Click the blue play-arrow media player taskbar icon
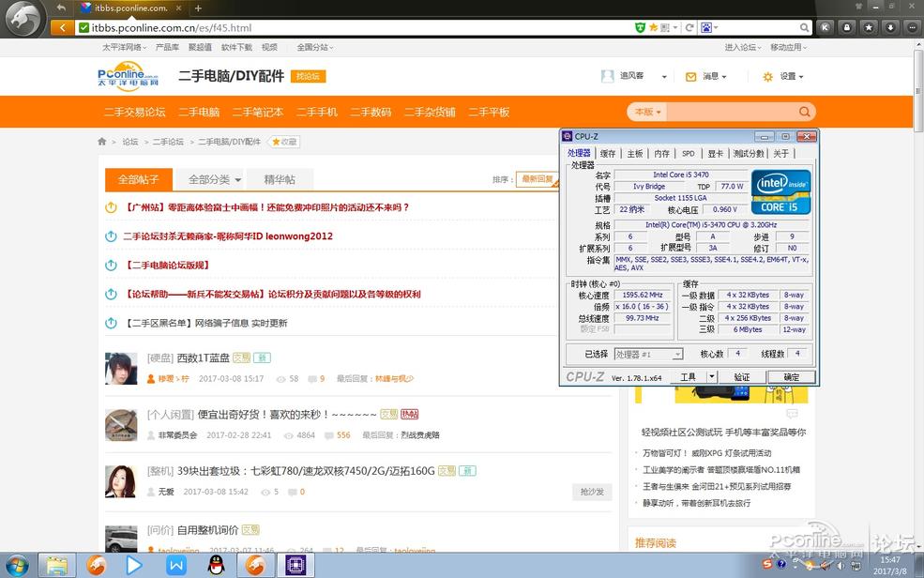 [134, 566]
